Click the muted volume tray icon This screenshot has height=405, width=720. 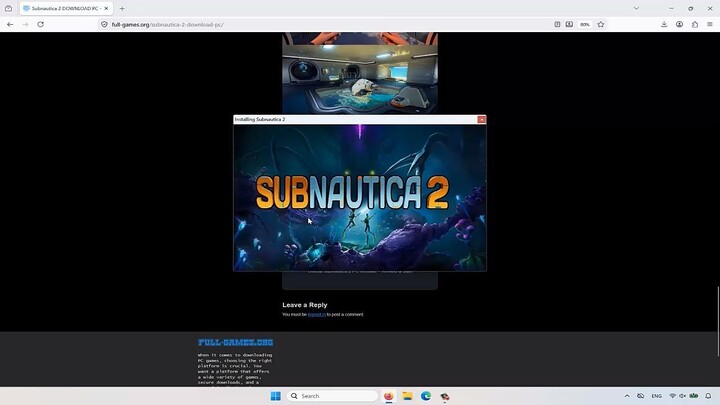[x=682, y=396]
